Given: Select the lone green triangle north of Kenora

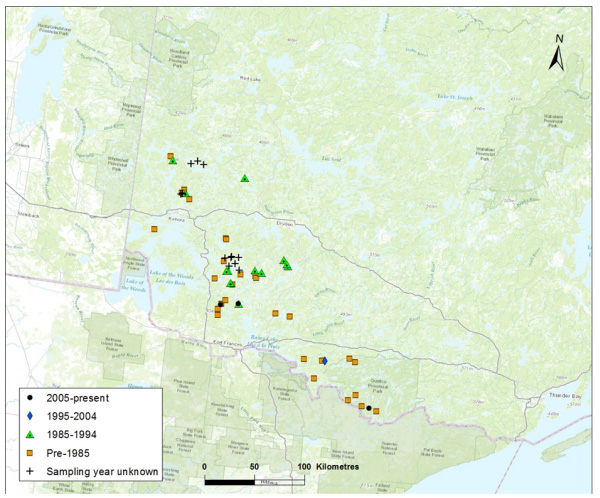Looking at the screenshot, I should pos(245,178).
